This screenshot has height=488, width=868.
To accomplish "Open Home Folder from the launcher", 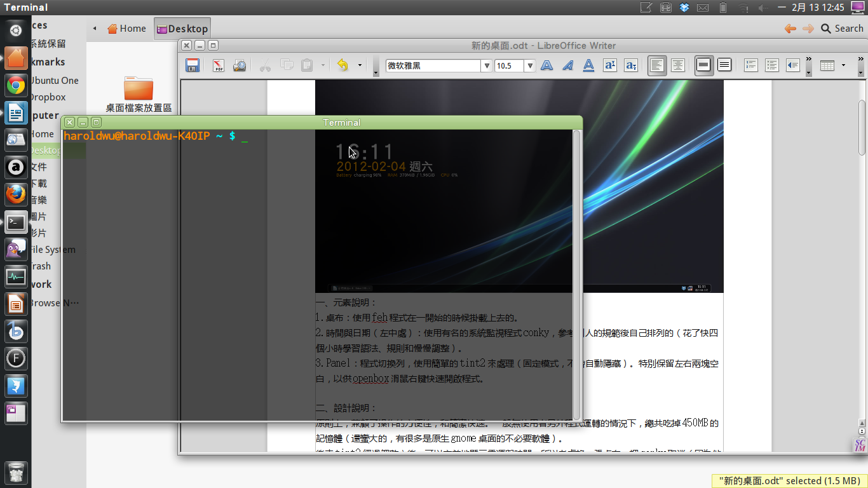I will pyautogui.click(x=16, y=58).
